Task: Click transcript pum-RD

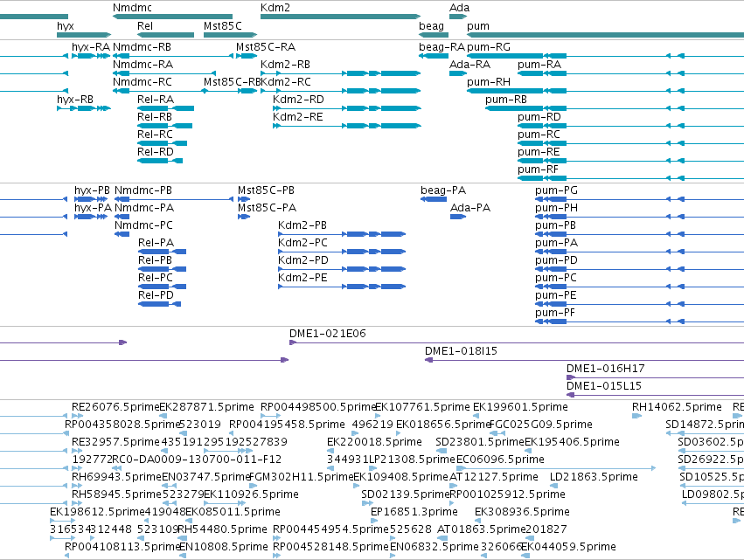Action: 539,117
